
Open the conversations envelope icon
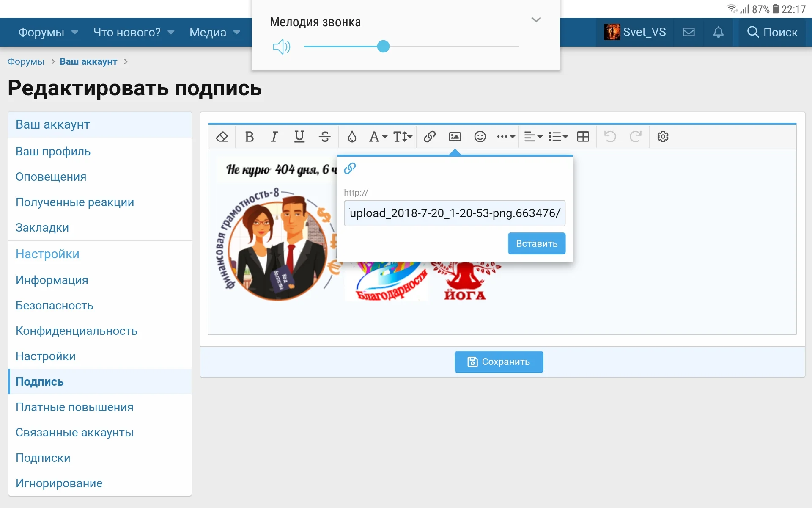pos(689,32)
